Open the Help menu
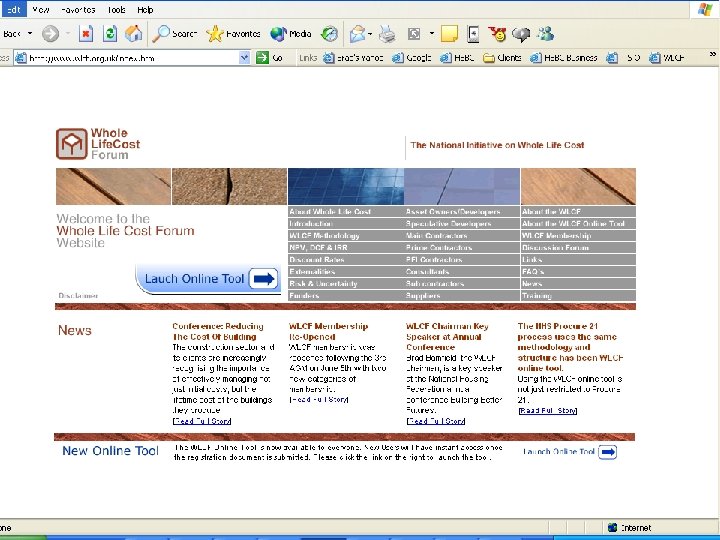This screenshot has width=720, height=540. tap(145, 10)
